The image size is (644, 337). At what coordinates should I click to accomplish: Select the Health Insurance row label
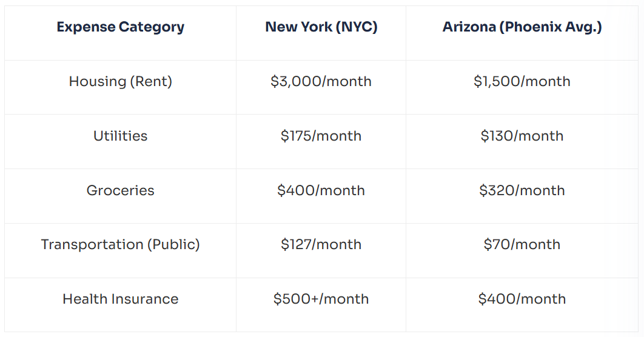(x=120, y=299)
